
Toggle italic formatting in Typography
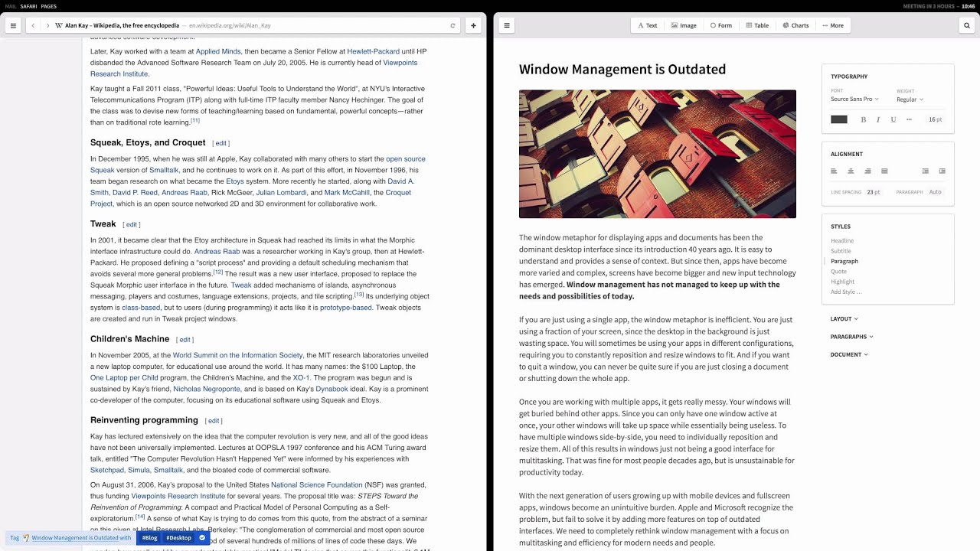pyautogui.click(x=878, y=119)
